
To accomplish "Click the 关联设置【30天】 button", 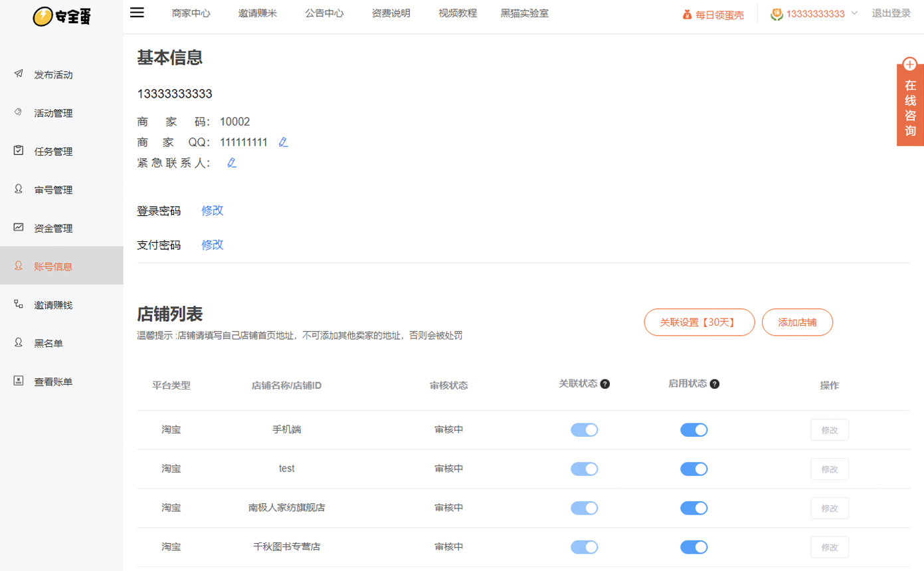I will [699, 322].
